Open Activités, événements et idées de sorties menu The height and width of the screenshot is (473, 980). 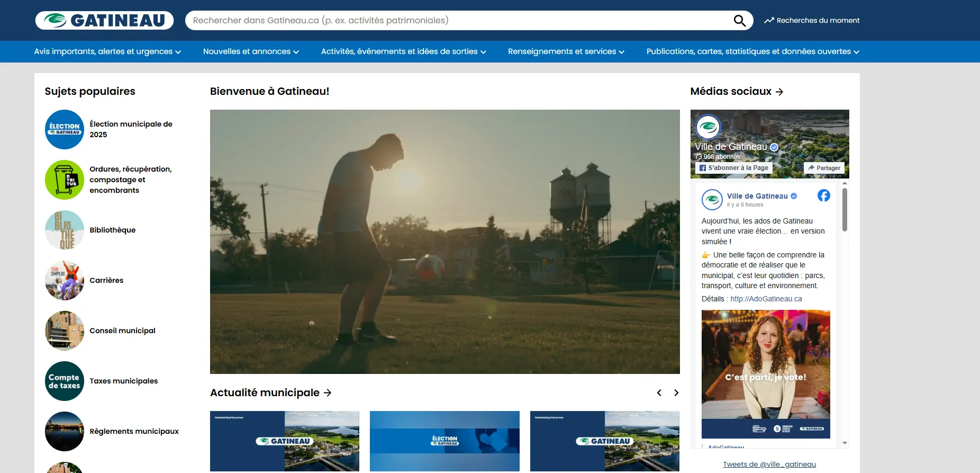403,52
